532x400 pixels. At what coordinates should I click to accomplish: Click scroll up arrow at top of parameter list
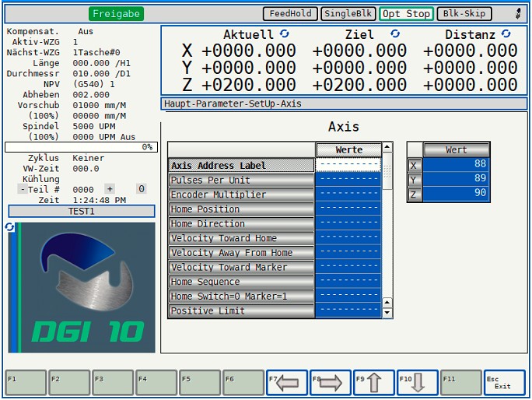click(387, 147)
